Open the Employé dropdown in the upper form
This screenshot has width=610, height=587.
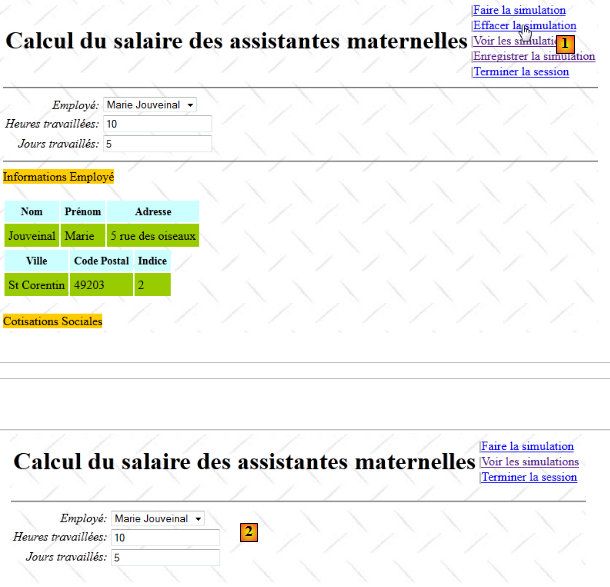pyautogui.click(x=150, y=104)
